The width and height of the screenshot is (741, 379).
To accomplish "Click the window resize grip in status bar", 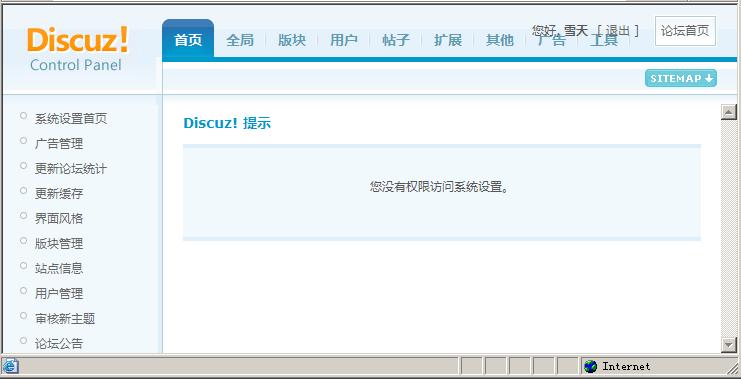I will (x=732, y=368).
